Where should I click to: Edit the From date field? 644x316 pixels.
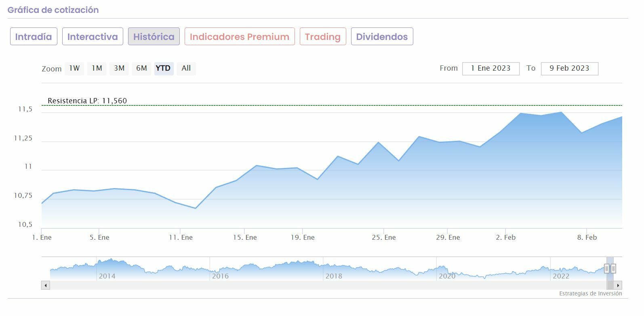pos(491,69)
